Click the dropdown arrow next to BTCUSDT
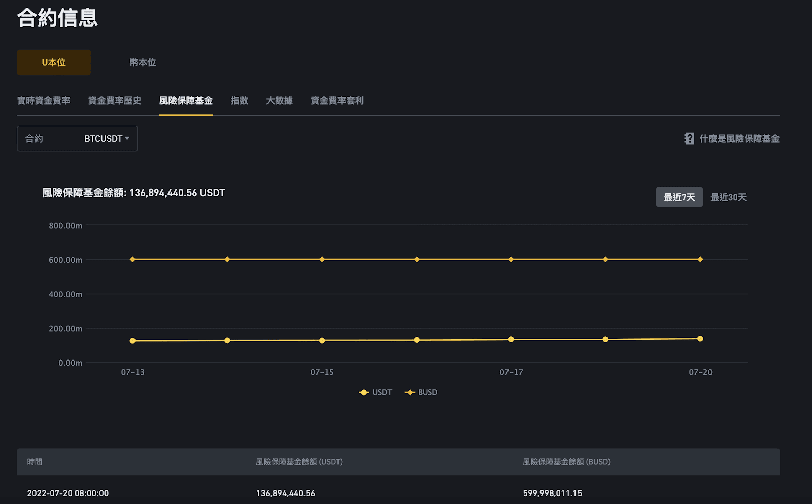The height and width of the screenshot is (504, 812). coord(127,138)
